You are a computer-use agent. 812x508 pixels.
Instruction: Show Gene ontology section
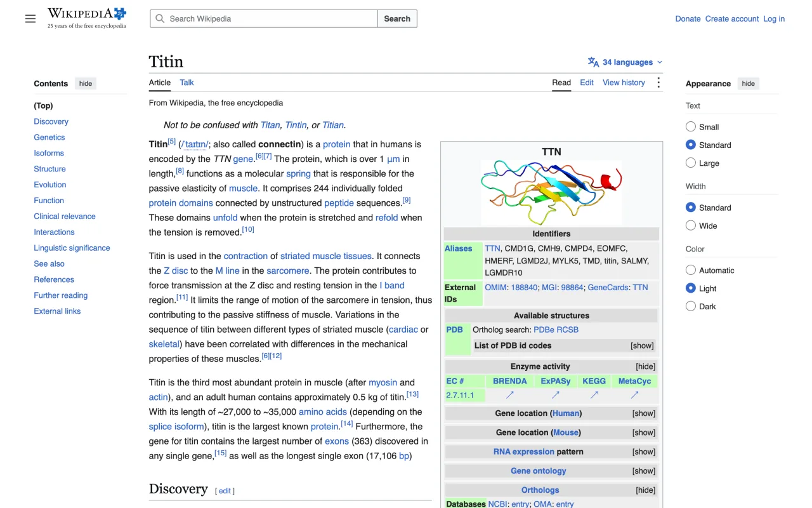(643, 471)
